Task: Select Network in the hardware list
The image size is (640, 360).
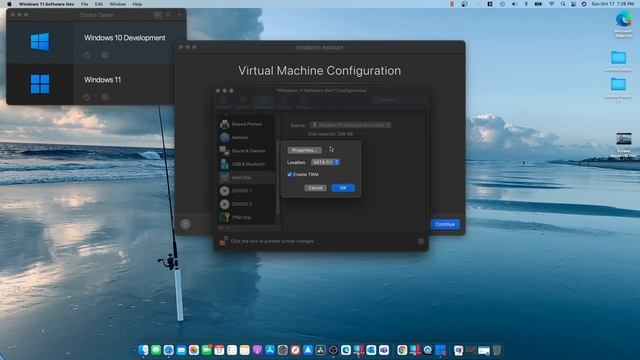Action: pyautogui.click(x=247, y=138)
